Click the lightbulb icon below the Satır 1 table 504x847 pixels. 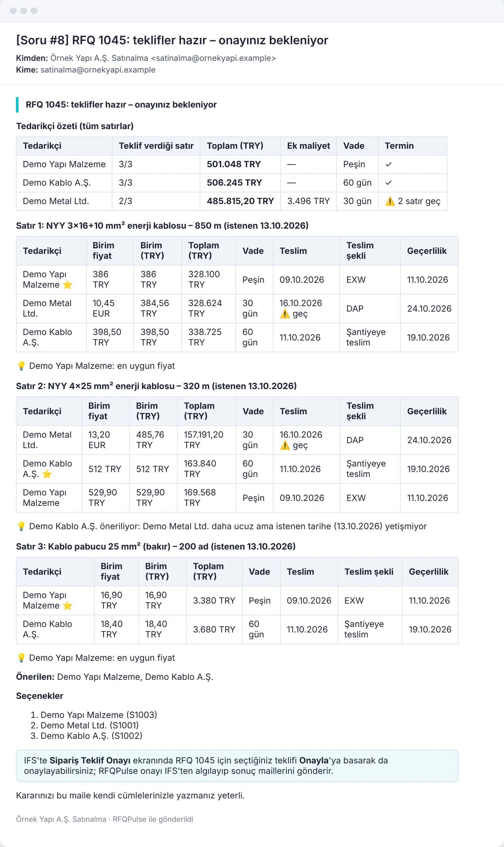[21, 366]
